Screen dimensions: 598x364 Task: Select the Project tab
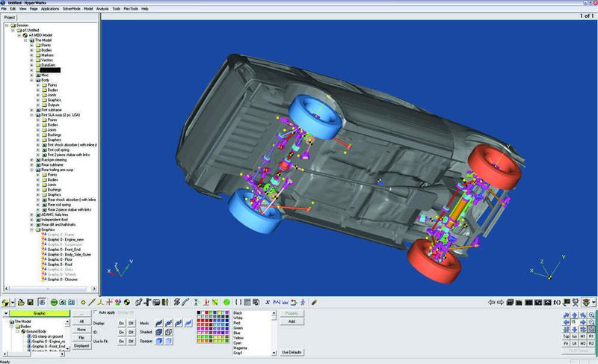10,17
